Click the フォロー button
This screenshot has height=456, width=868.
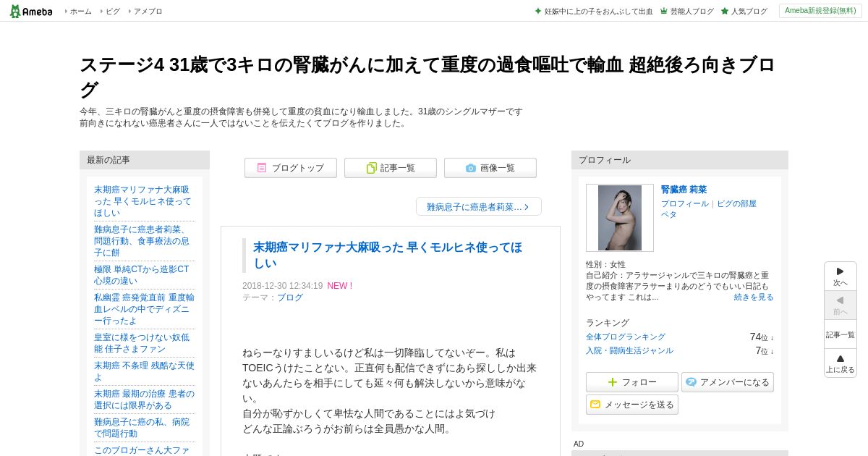[x=632, y=382]
